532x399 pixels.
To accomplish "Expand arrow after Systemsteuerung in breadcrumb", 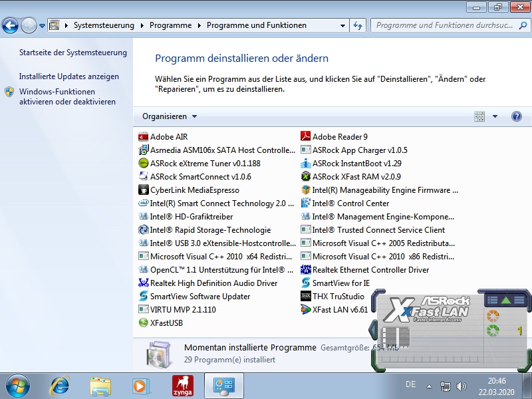I will 142,25.
